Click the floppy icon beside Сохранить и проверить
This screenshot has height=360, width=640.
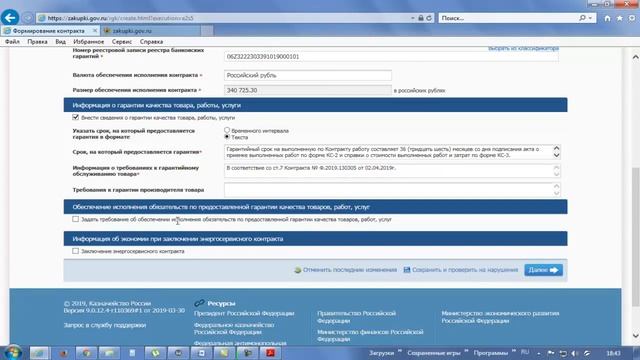407,270
